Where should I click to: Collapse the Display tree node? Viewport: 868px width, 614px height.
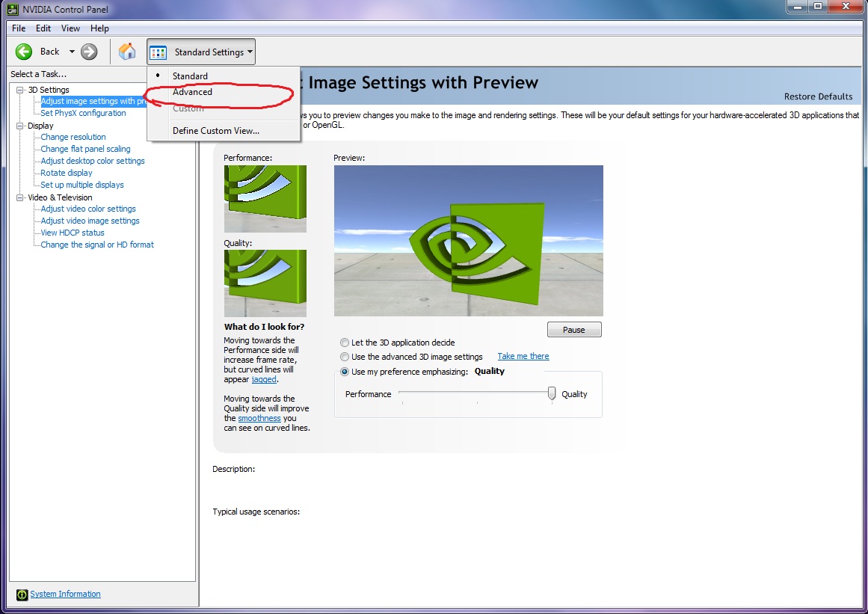pyautogui.click(x=20, y=126)
